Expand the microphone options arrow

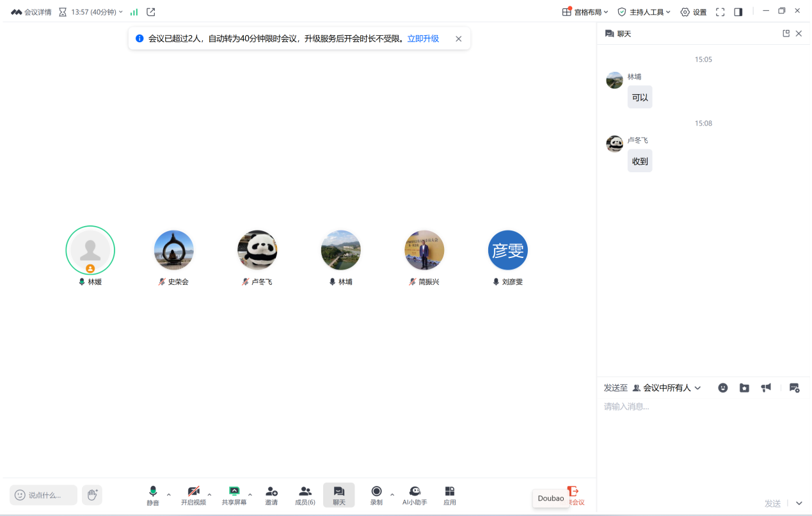tap(169, 494)
